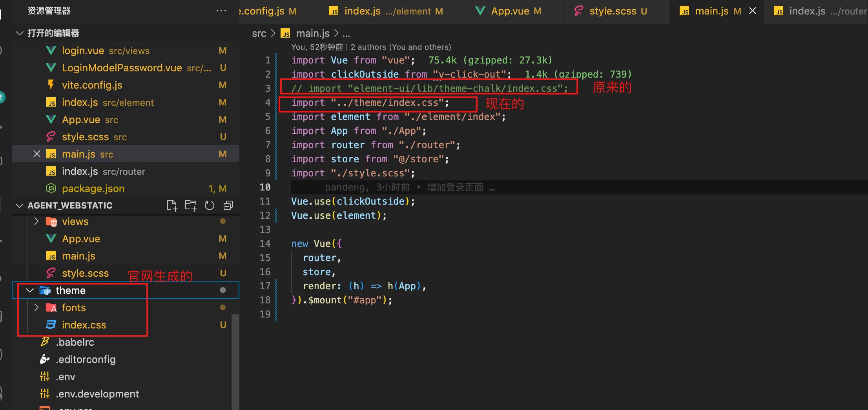Open LoginModelPassword.vue from open editors
The height and width of the screenshot is (410, 868).
126,68
